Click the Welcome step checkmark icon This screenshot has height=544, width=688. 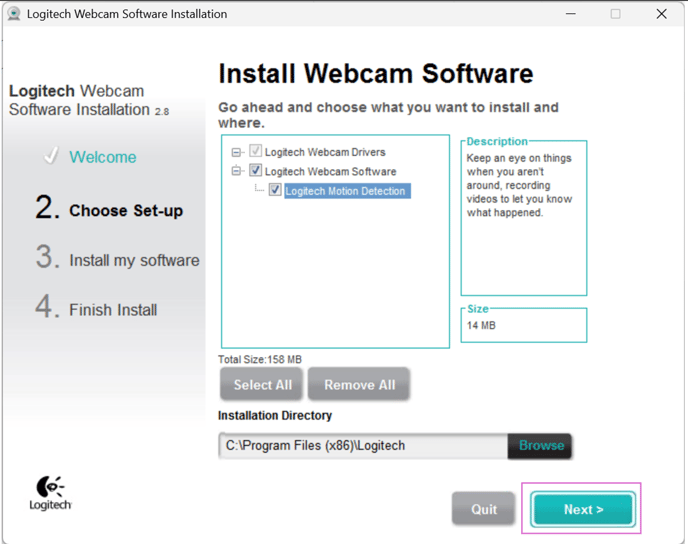pyautogui.click(x=51, y=157)
